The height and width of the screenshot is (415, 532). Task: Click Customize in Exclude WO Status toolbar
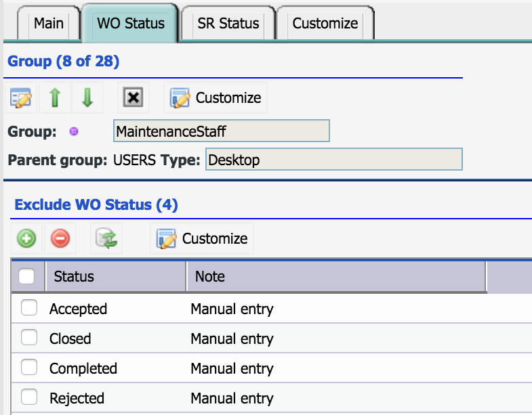(202, 239)
